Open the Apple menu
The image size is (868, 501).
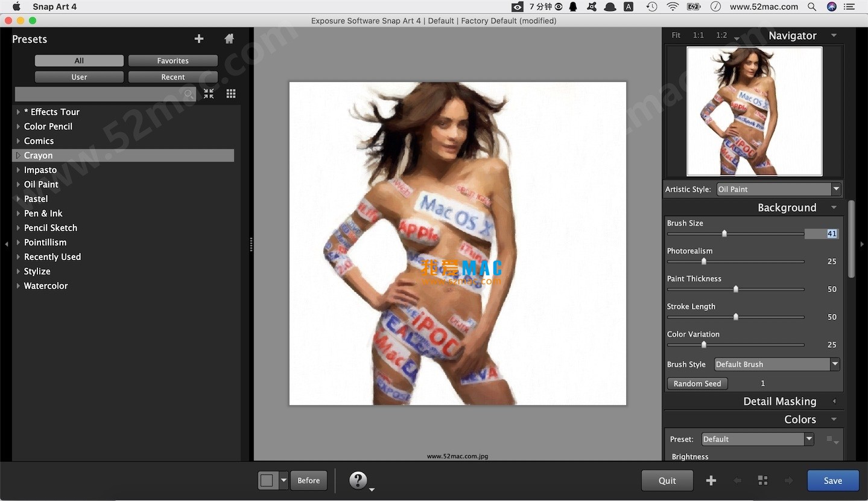point(16,7)
